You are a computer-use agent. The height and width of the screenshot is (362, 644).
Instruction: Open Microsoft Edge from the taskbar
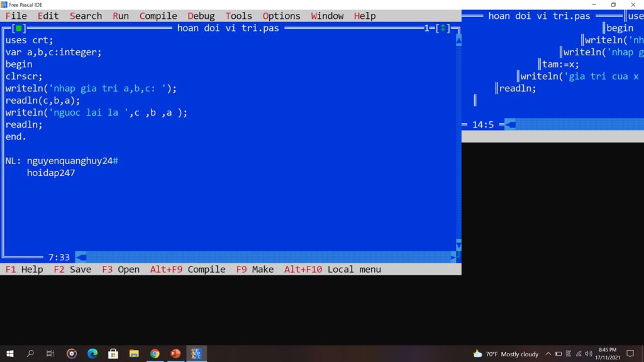click(92, 353)
